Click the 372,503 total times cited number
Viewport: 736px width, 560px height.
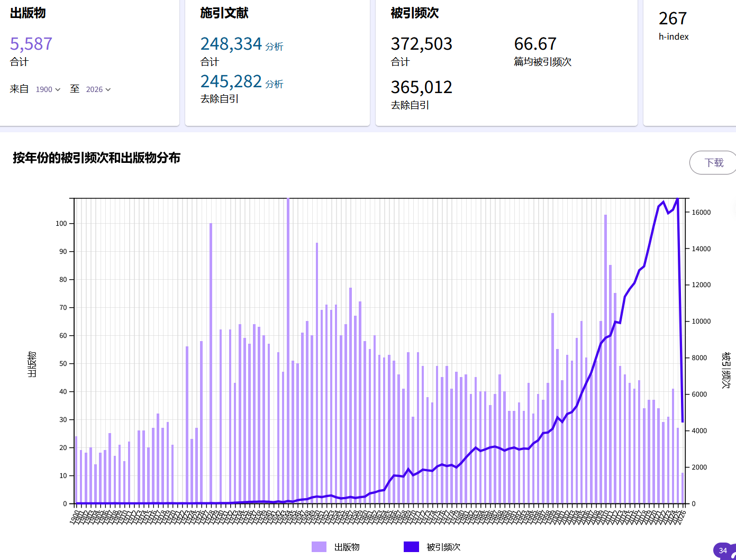(x=421, y=44)
